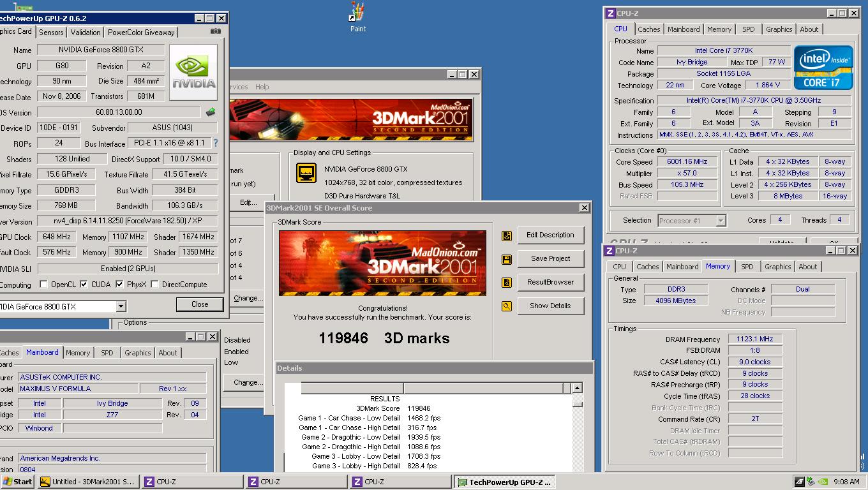Click the Enabled (2 GPUs) SLI field

tap(128, 269)
